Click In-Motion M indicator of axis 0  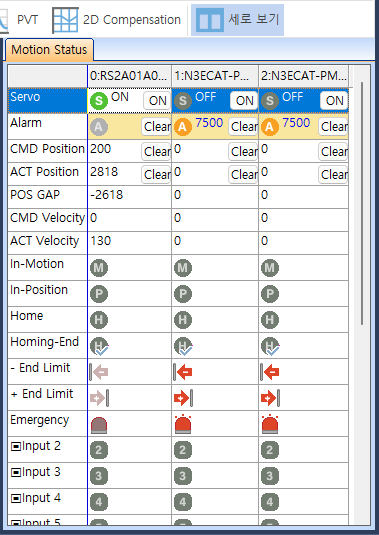[x=99, y=268]
